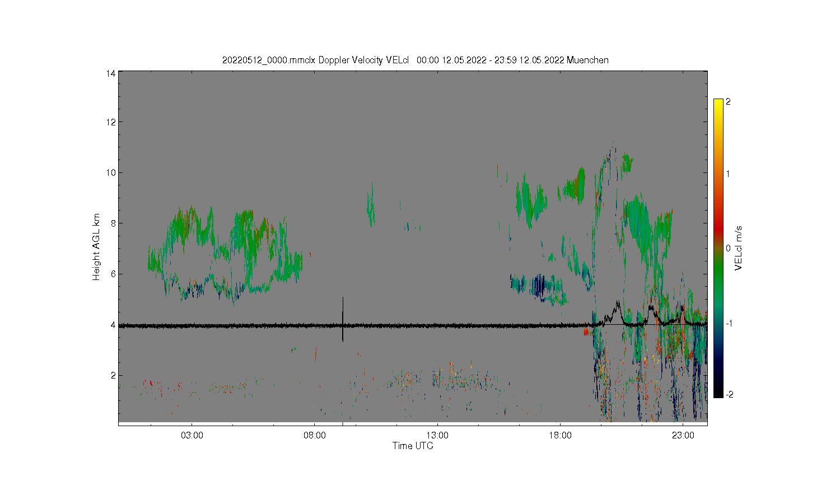840x504 pixels.
Task: Click the height axis label 12
Action: point(111,122)
